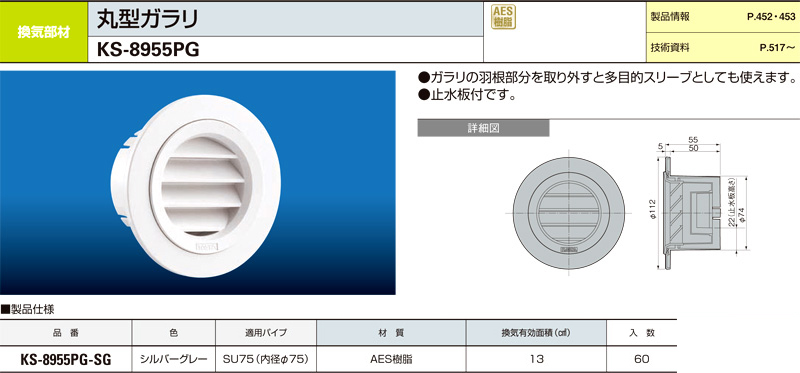
Task: Click the 色 column header
Action: [x=173, y=333]
